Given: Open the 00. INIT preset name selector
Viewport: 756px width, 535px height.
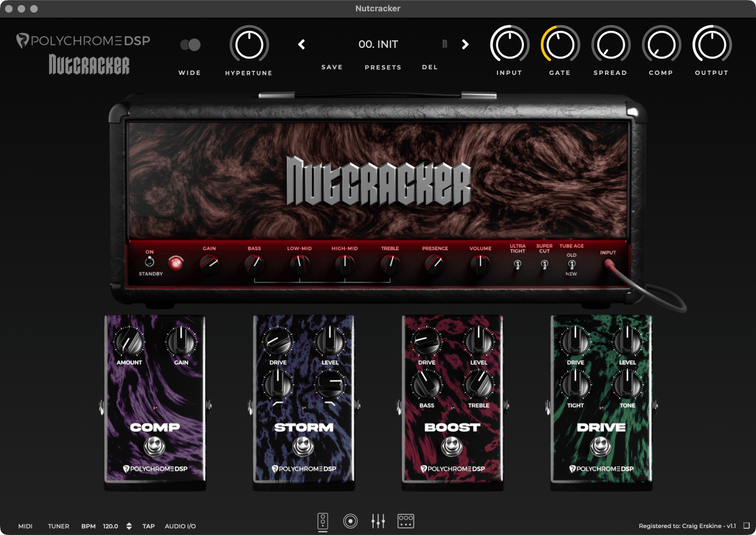Looking at the screenshot, I should [x=378, y=44].
